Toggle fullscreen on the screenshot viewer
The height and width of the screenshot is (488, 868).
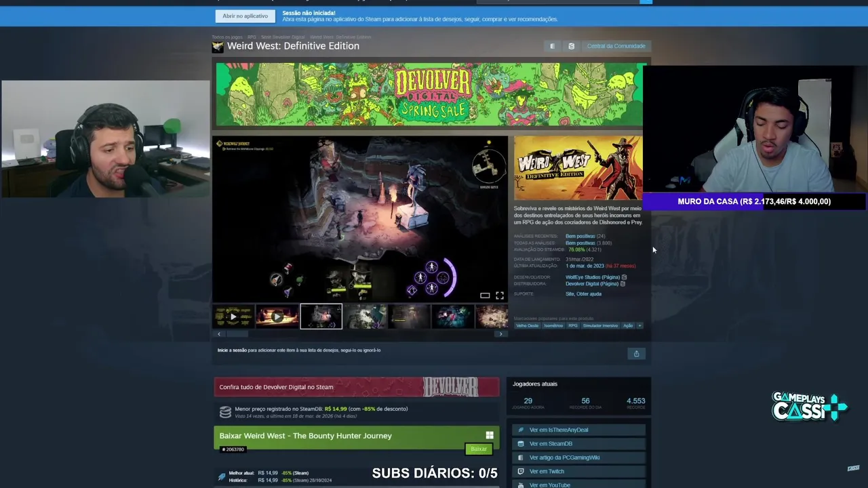click(x=500, y=296)
